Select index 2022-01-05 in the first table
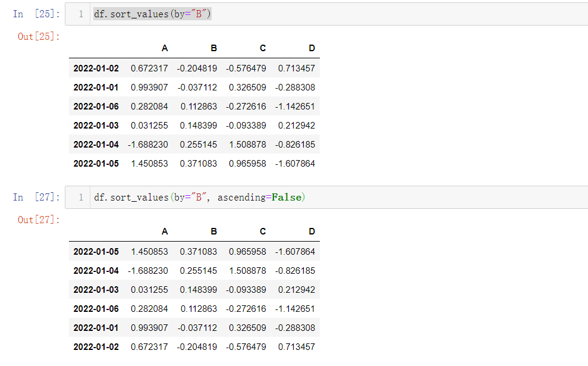The height and width of the screenshot is (366, 588). click(x=96, y=164)
